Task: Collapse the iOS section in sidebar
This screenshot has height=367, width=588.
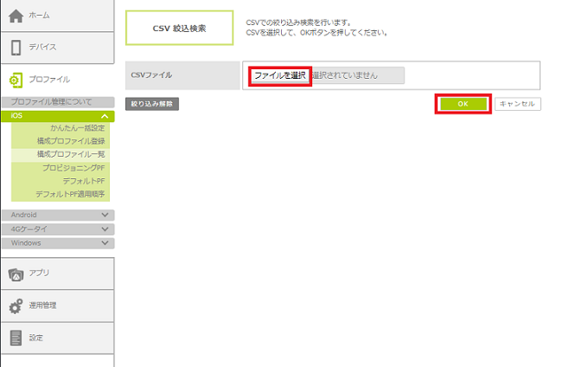Action: click(x=105, y=116)
